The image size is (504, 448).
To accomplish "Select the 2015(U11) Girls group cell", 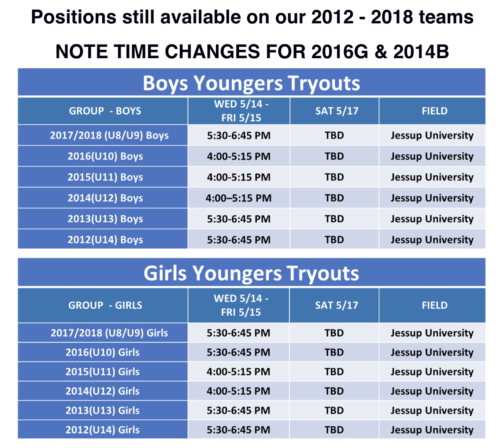I will click(x=103, y=371).
